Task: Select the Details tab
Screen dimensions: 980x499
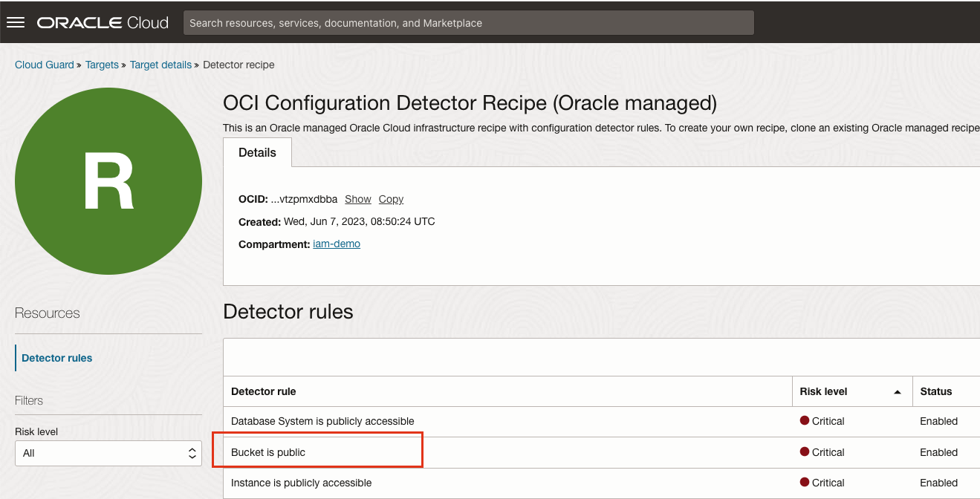Action: pyautogui.click(x=257, y=152)
